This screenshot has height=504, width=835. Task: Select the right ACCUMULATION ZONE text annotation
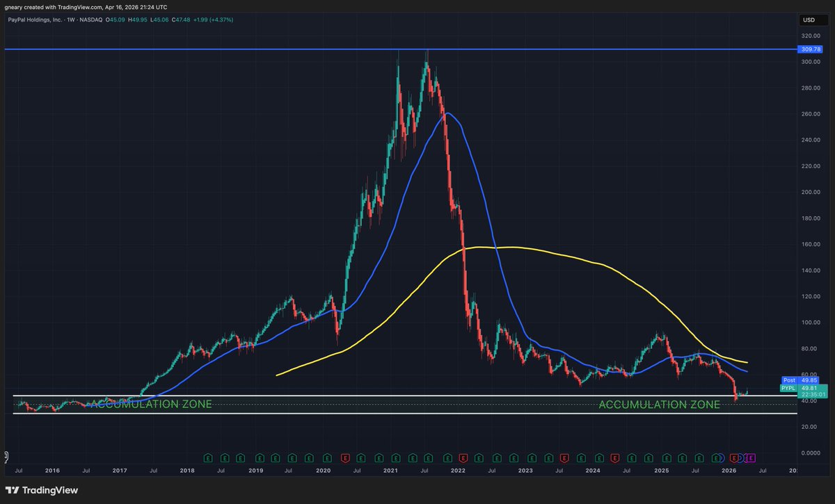click(x=660, y=405)
